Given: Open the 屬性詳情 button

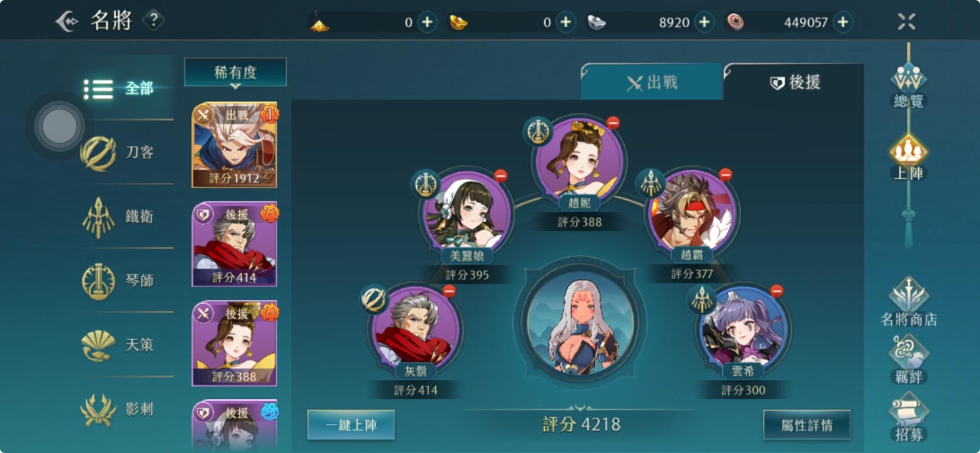Looking at the screenshot, I should point(806,425).
